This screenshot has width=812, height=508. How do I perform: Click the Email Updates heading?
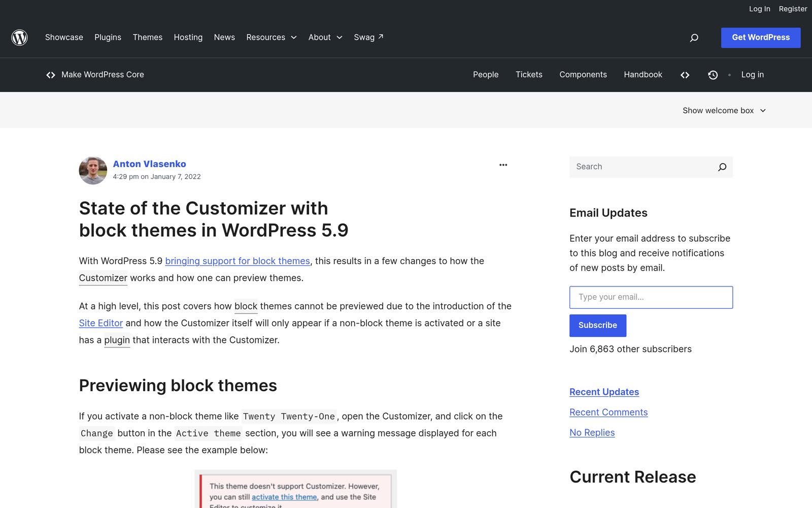coord(608,213)
